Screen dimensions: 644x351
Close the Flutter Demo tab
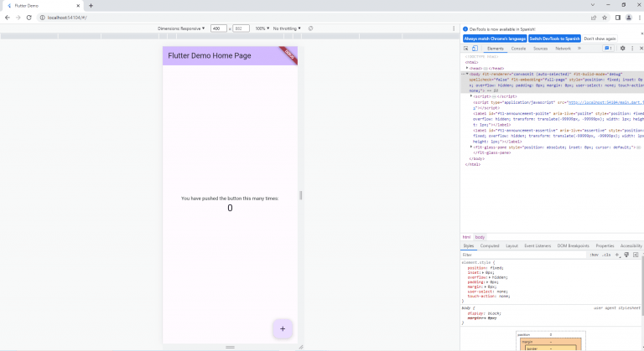point(78,6)
